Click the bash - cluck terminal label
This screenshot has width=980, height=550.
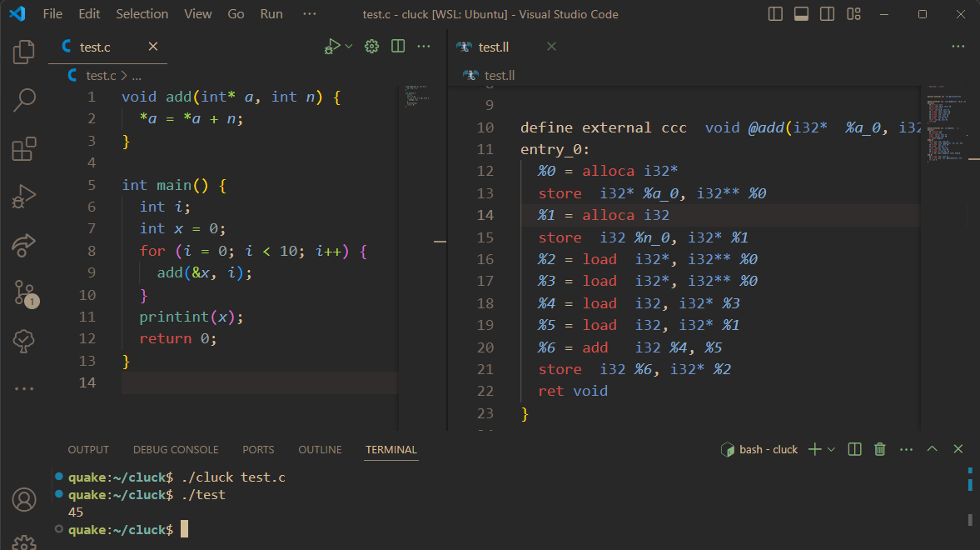759,449
